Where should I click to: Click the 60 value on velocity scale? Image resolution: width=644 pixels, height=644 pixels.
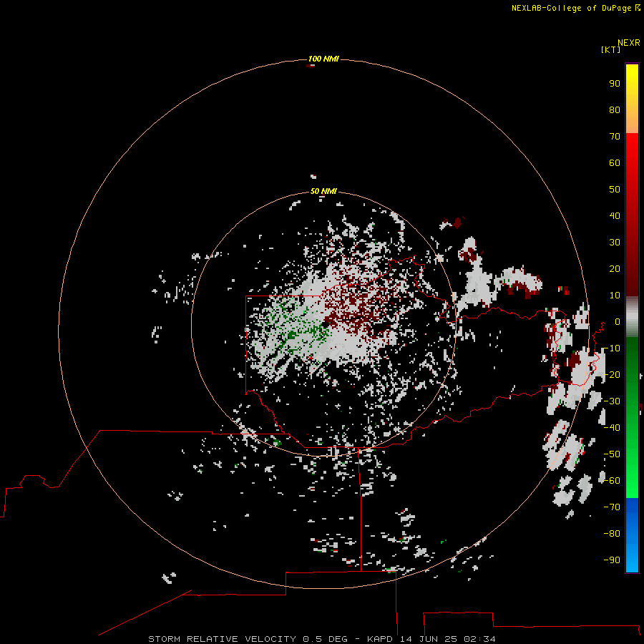point(615,162)
